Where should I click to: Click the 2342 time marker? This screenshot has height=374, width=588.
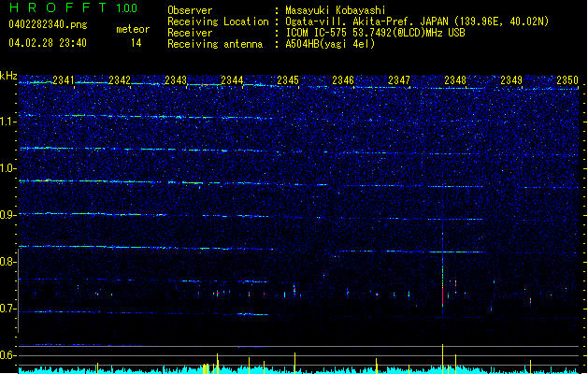tap(120, 79)
